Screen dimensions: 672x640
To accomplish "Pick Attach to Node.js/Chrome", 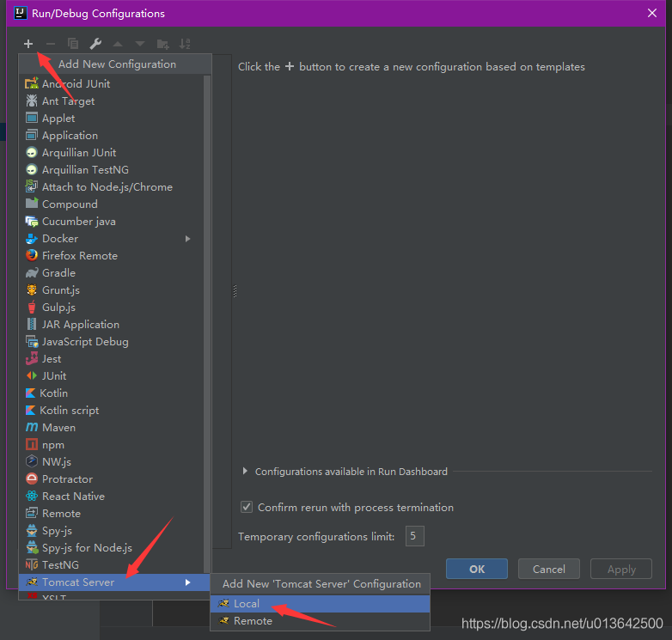I will pyautogui.click(x=112, y=186).
